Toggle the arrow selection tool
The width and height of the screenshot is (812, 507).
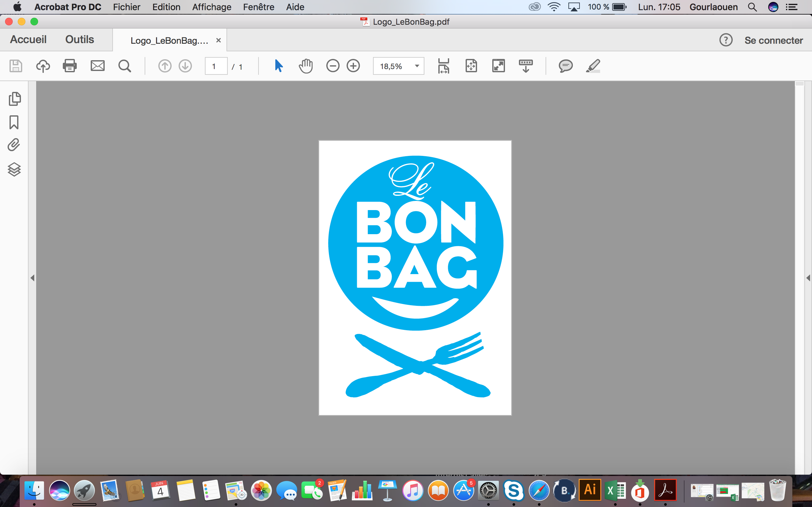tap(278, 66)
